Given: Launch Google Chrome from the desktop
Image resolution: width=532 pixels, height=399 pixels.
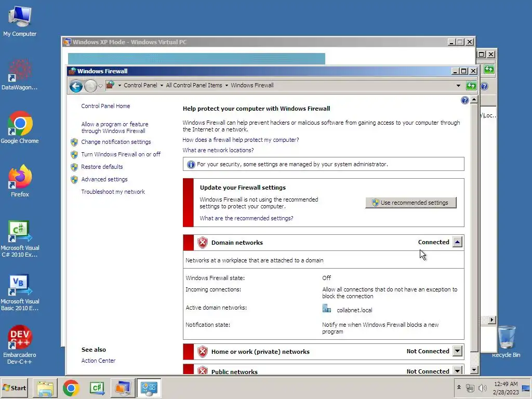Looking at the screenshot, I should (x=20, y=128).
